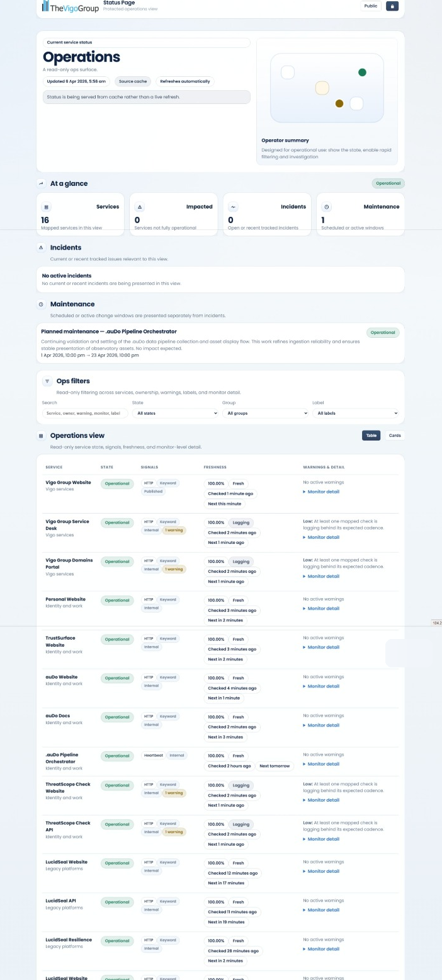Click the Refreshes automatically chip

(185, 81)
